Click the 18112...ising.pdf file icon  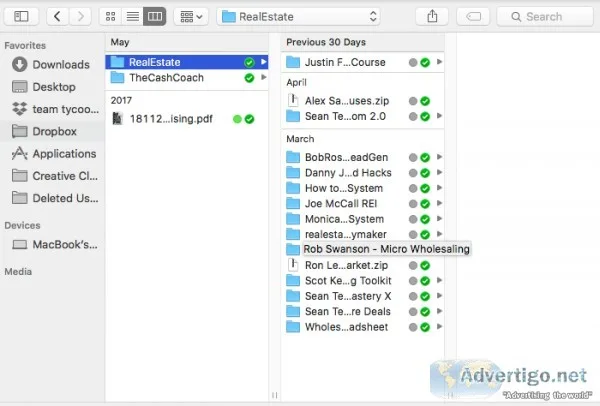pos(117,119)
